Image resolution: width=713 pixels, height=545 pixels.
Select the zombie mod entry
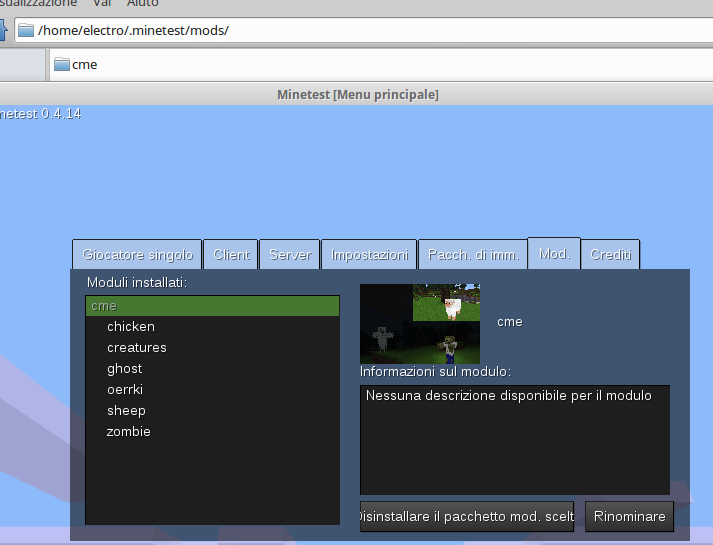(129, 432)
